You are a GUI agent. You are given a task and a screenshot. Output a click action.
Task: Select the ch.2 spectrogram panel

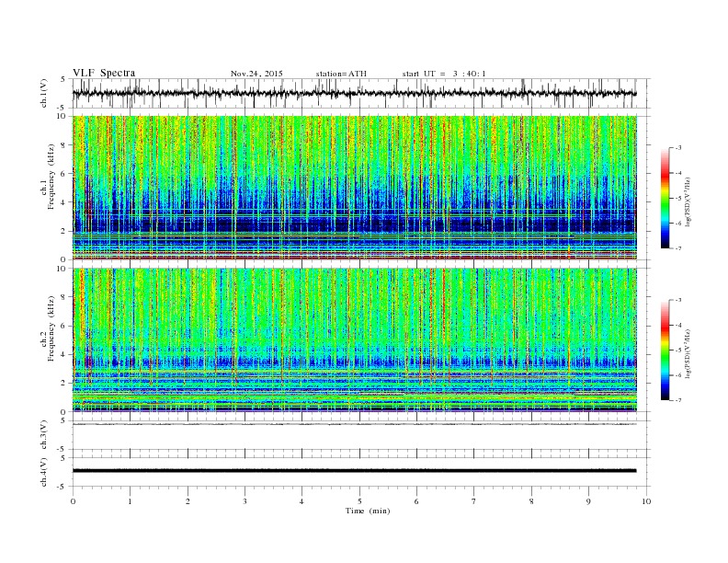[354, 340]
